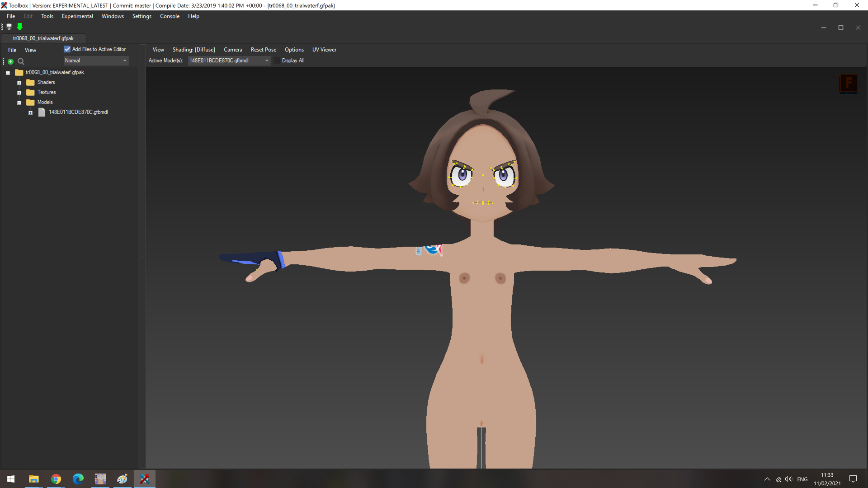This screenshot has height=488, width=868.
Task: Select the Models folder icon
Action: 30,102
